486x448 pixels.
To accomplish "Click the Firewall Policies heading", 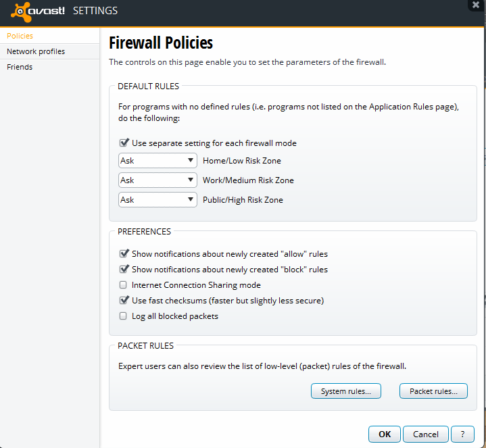I will coord(161,43).
